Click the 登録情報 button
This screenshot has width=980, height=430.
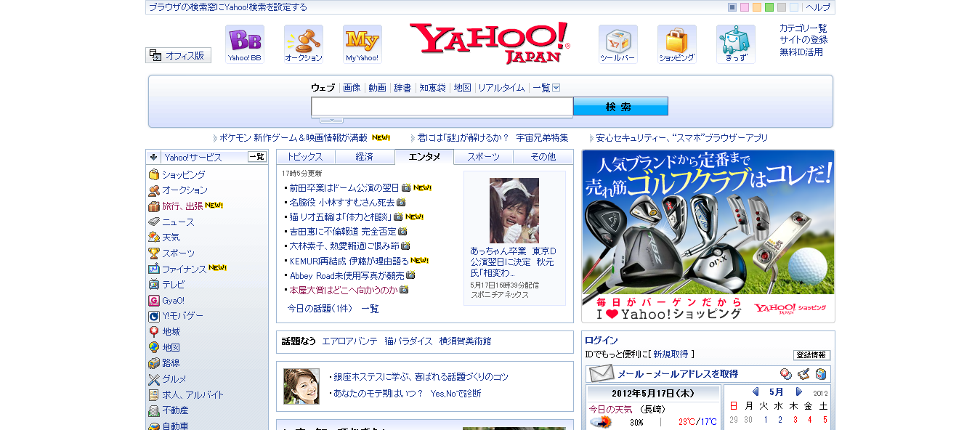pos(811,355)
